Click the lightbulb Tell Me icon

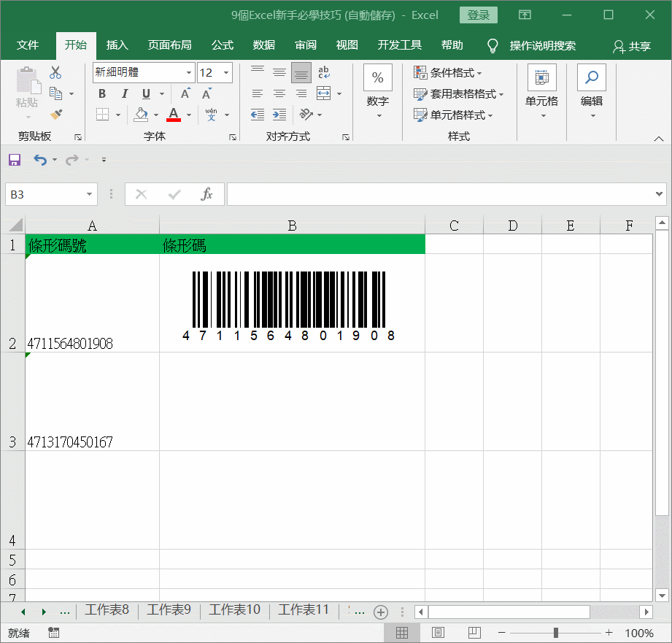pos(493,45)
